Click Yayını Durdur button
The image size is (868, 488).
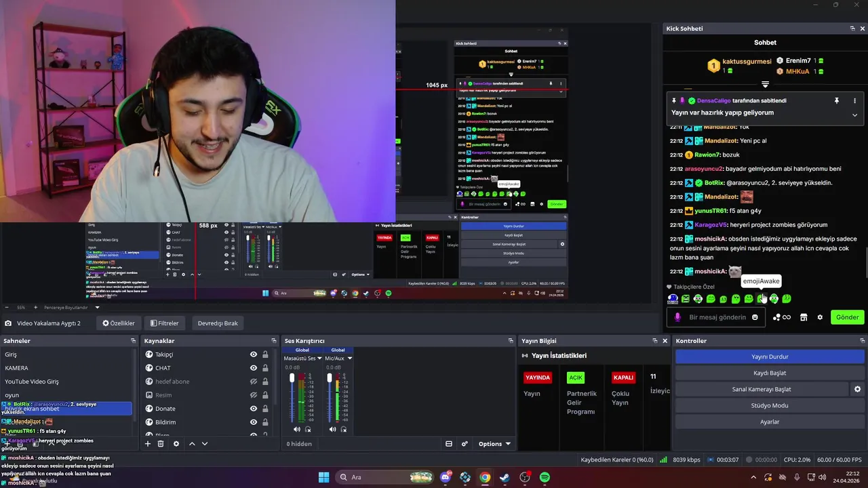(770, 357)
